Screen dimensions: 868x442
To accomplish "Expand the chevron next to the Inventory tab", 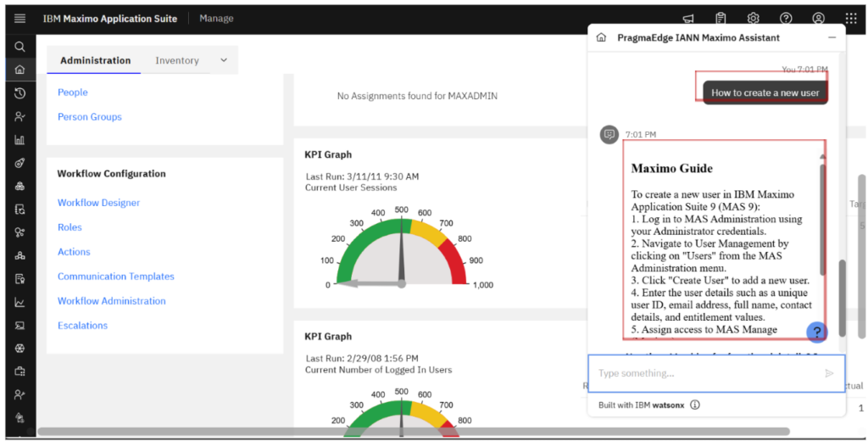I will click(224, 60).
